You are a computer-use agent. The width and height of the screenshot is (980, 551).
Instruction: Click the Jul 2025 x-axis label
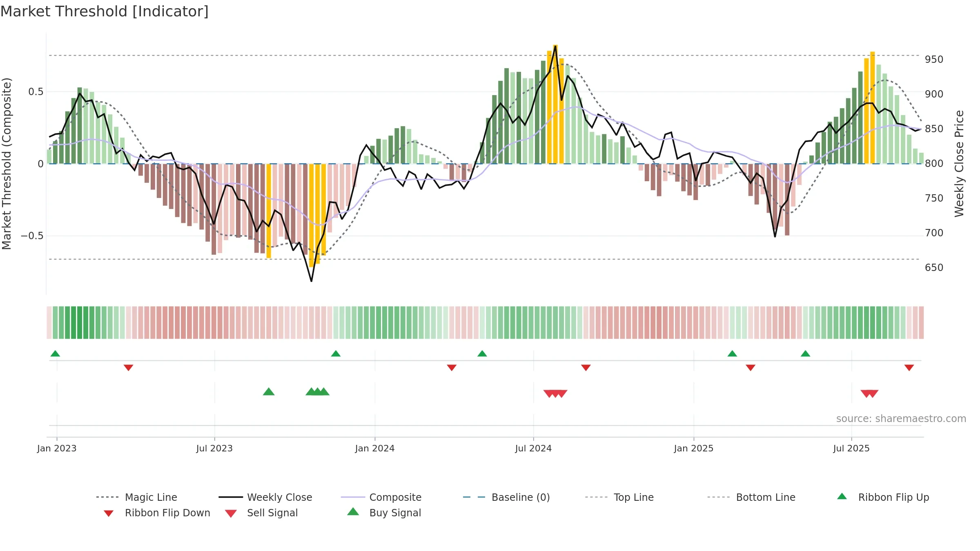point(851,449)
